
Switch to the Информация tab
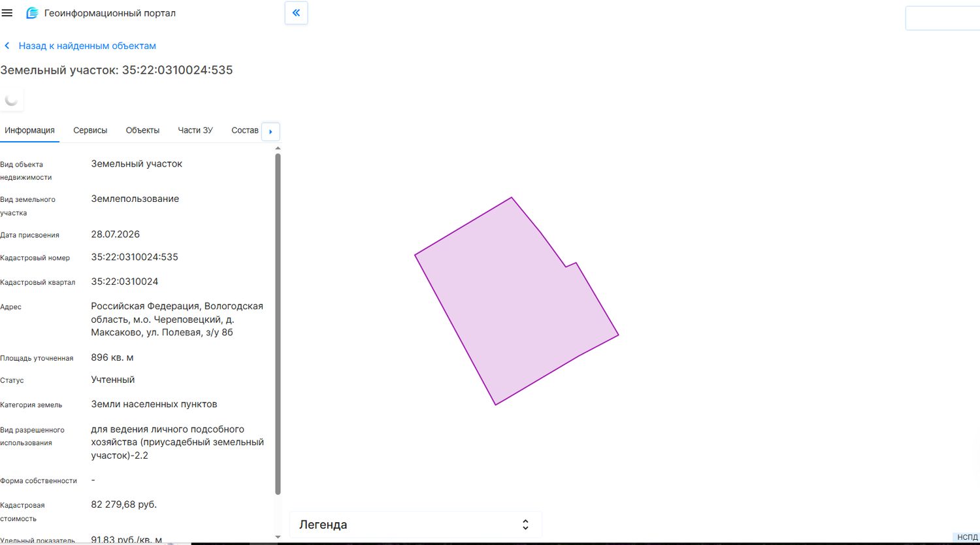pos(29,130)
